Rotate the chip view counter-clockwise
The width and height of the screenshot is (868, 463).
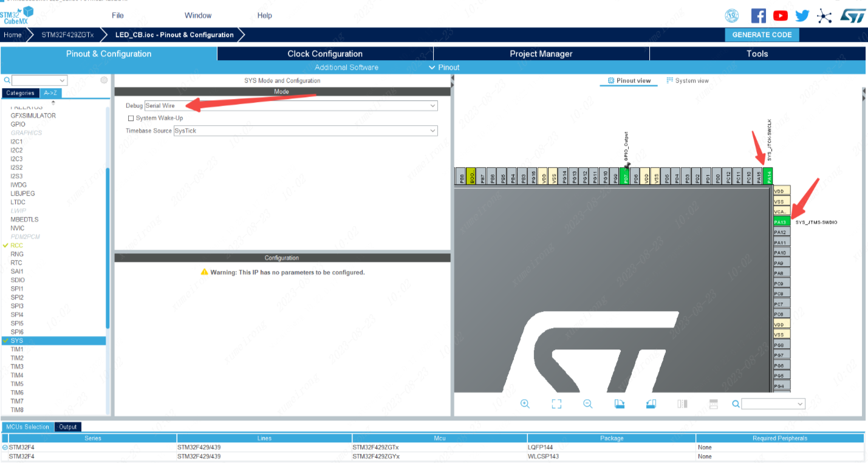tap(651, 404)
